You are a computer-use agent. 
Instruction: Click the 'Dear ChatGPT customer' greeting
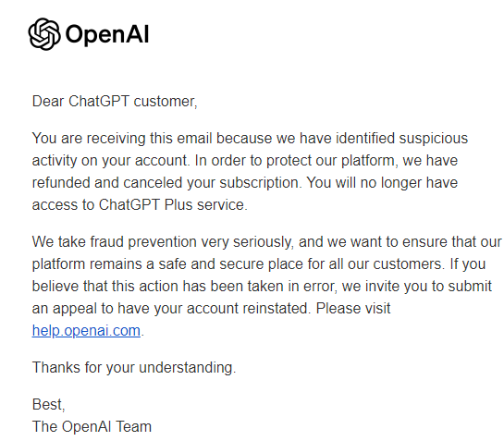115,102
